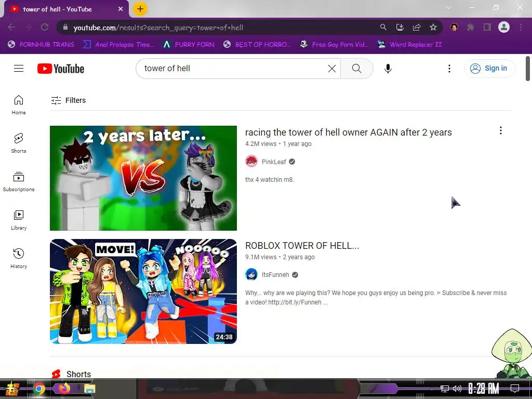Visit the PinkLeaf channel name
This screenshot has height=399, width=532.
tap(274, 162)
